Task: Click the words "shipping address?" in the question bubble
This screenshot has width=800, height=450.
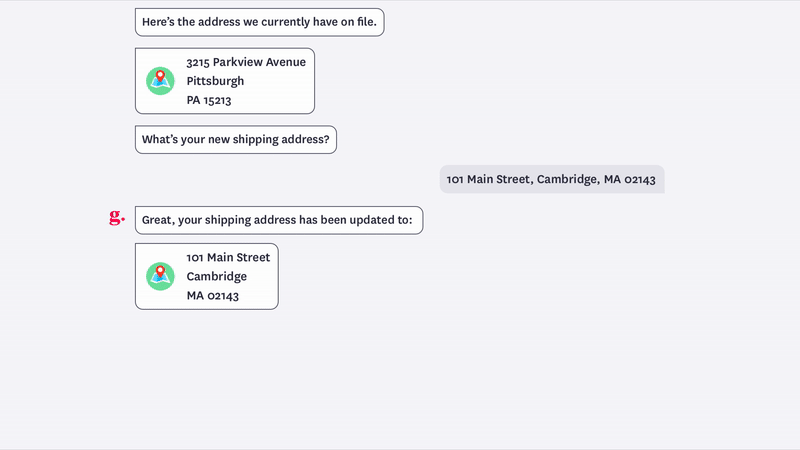Action: coord(282,139)
